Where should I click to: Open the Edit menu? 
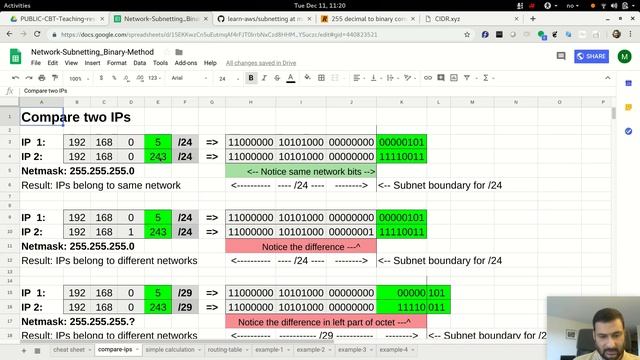pyautogui.click(x=52, y=63)
